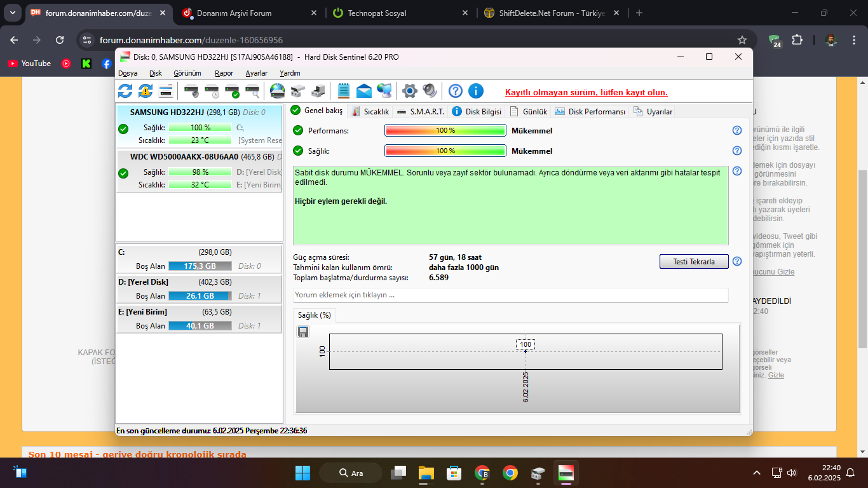This screenshot has height=488, width=868.
Task: Open File Explorer from the taskbar
Action: [426, 473]
